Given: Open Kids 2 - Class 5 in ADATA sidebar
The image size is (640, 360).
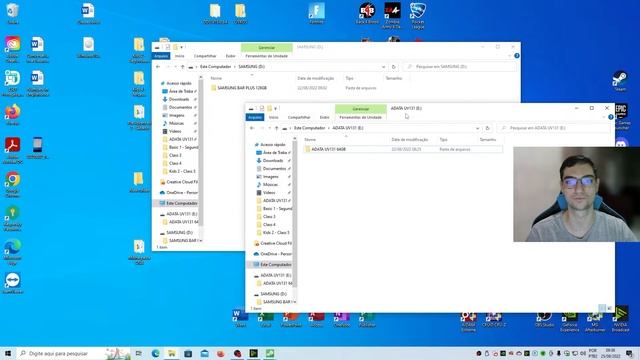Looking at the screenshot, I should click(276, 233).
